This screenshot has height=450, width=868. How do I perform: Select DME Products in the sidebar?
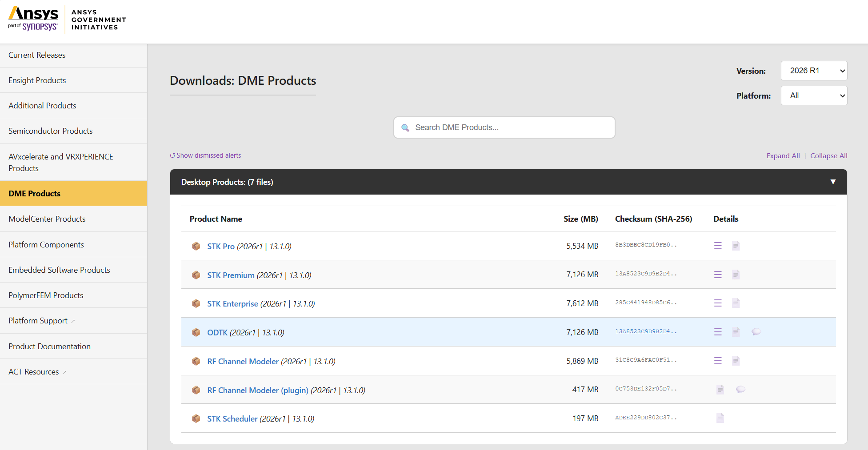74,194
